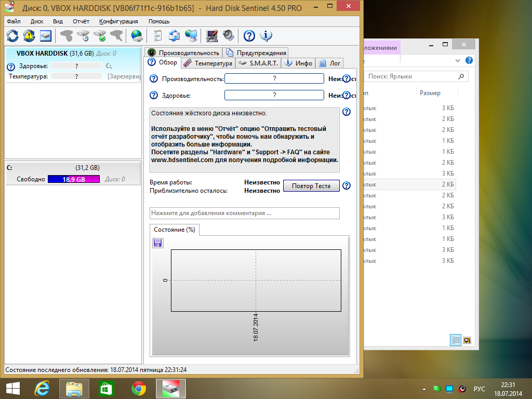The image size is (532, 399).
Task: Click the monitor with screwdriver configuration icon
Action: coord(212,36)
